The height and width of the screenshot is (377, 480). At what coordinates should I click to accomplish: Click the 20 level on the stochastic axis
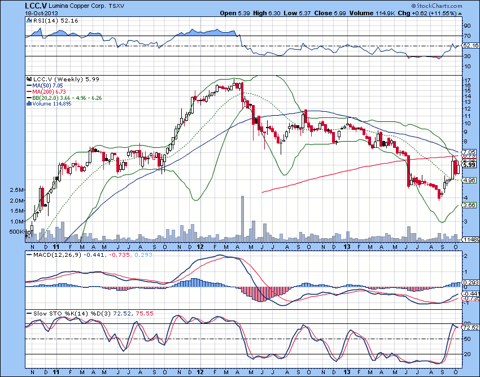coord(467,354)
